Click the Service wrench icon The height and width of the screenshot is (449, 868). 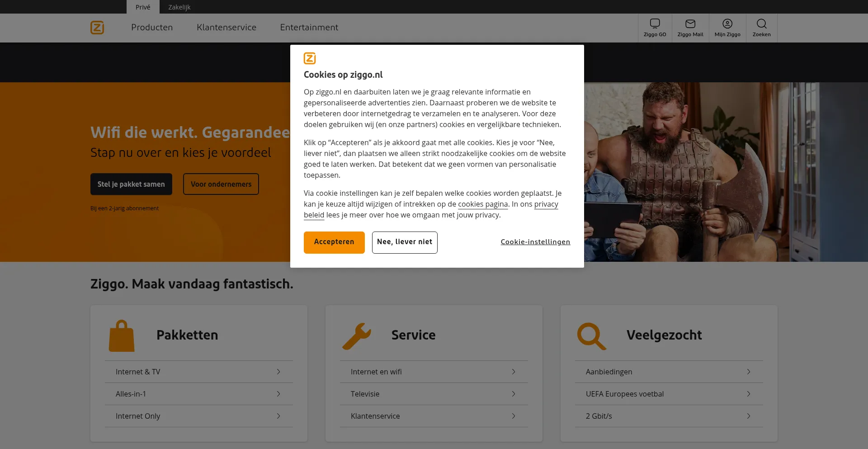[x=357, y=336]
